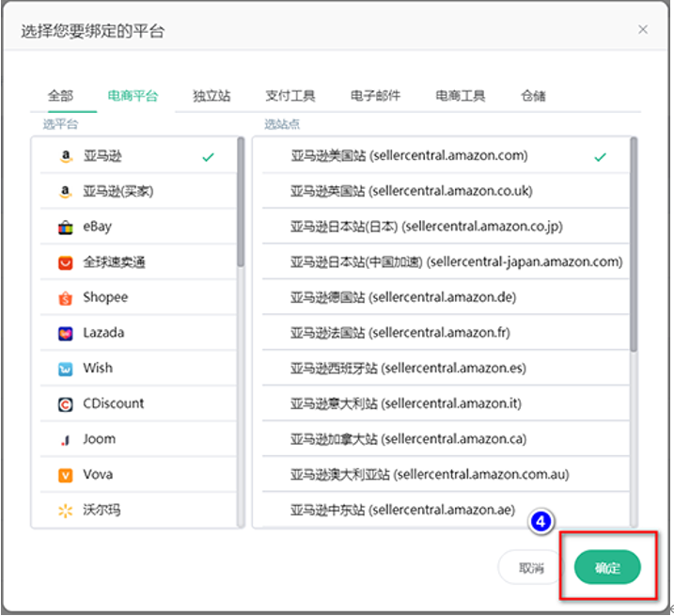Select CDiscount in the platform list
Viewport: 674px width, 616px height.
138,404
